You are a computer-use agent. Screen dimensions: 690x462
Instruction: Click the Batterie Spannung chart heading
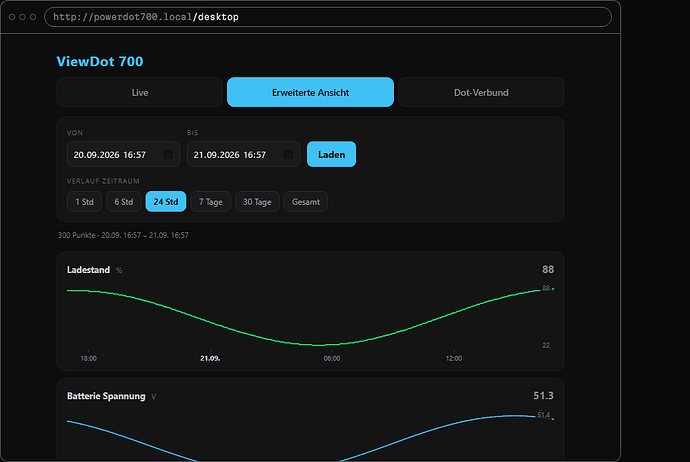tap(106, 396)
